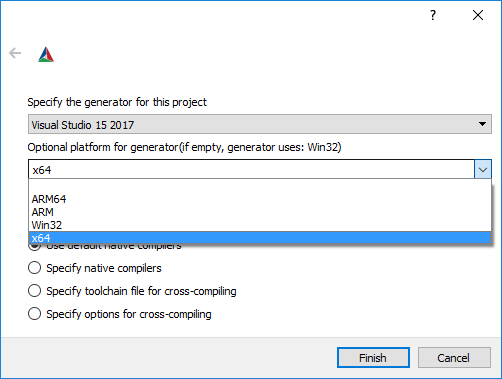This screenshot has width=502, height=379.
Task: Choose the highlighted x64 list entry
Action: (x=260, y=238)
